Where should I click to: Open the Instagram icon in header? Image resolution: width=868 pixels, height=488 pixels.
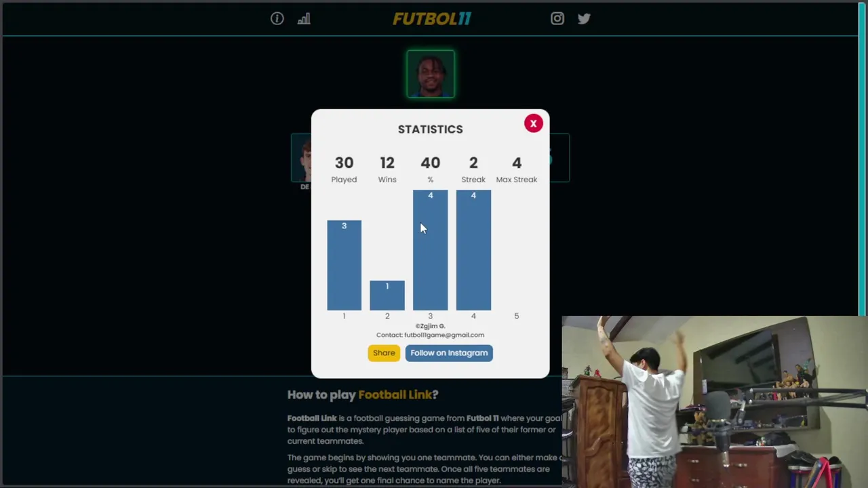tap(557, 19)
